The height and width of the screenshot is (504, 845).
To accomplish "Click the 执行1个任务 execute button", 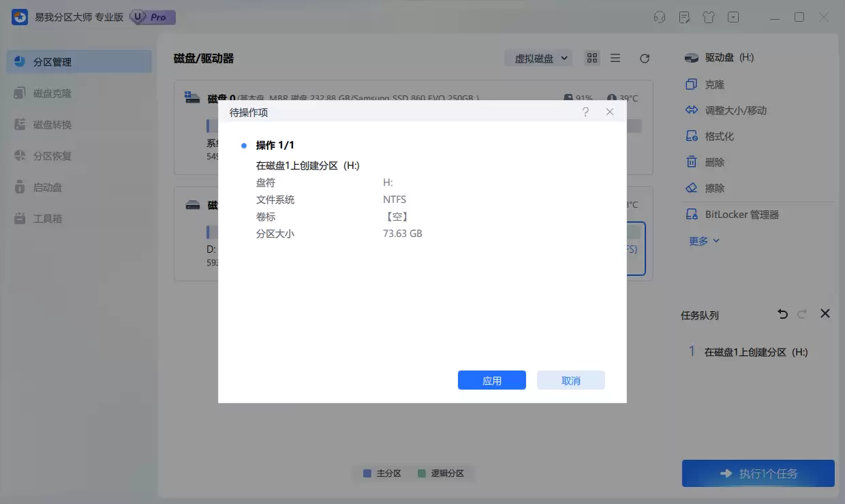I will click(758, 473).
